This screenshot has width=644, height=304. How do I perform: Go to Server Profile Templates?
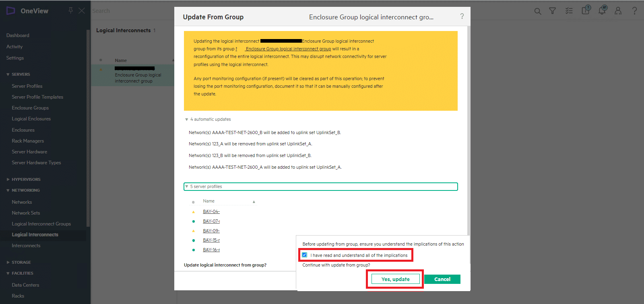click(37, 97)
